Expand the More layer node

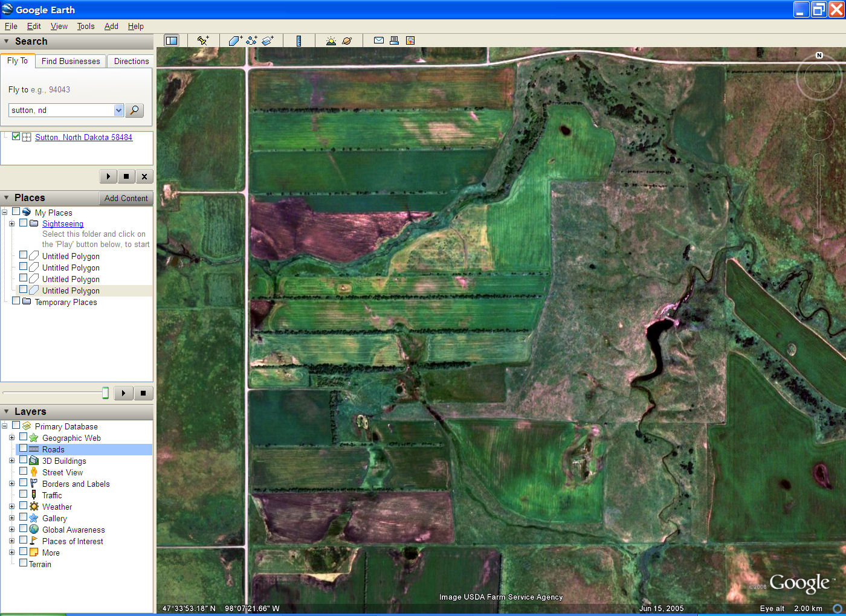click(x=11, y=553)
